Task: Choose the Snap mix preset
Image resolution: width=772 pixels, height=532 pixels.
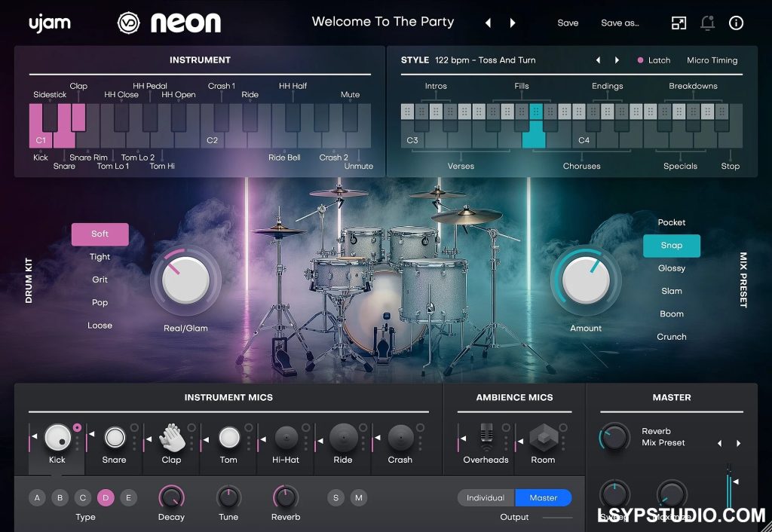Action: click(672, 245)
